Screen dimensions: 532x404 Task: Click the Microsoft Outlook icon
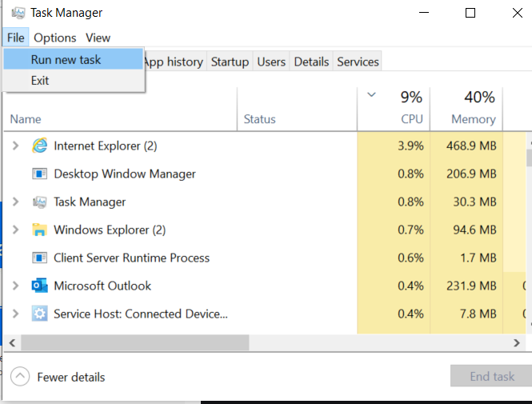click(40, 286)
